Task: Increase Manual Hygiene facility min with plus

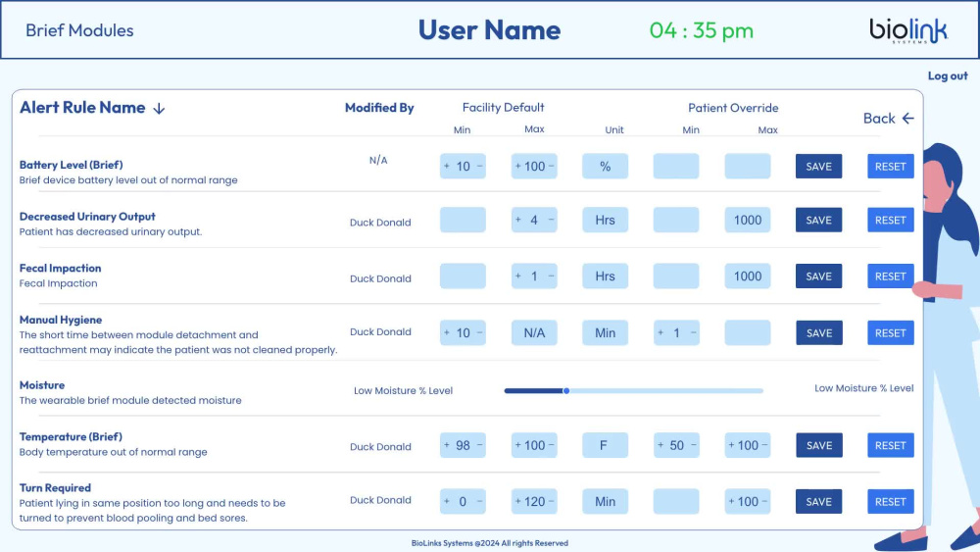Action: click(446, 332)
